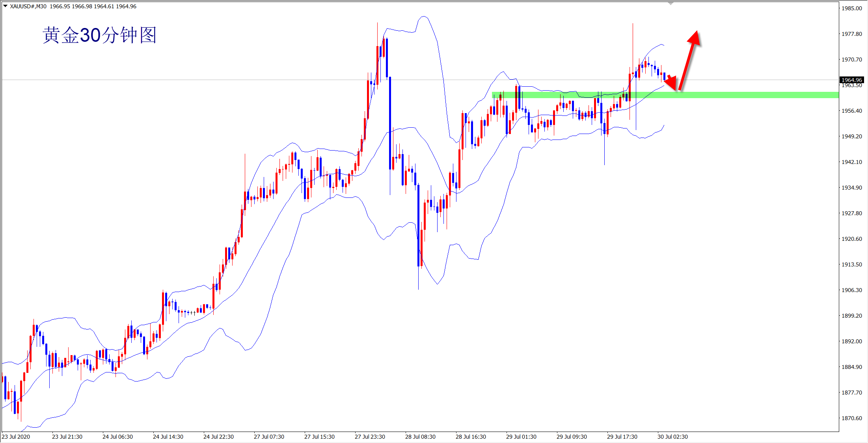The image size is (868, 443).
Task: Click the 1977.80 price scale label
Action: tap(852, 34)
